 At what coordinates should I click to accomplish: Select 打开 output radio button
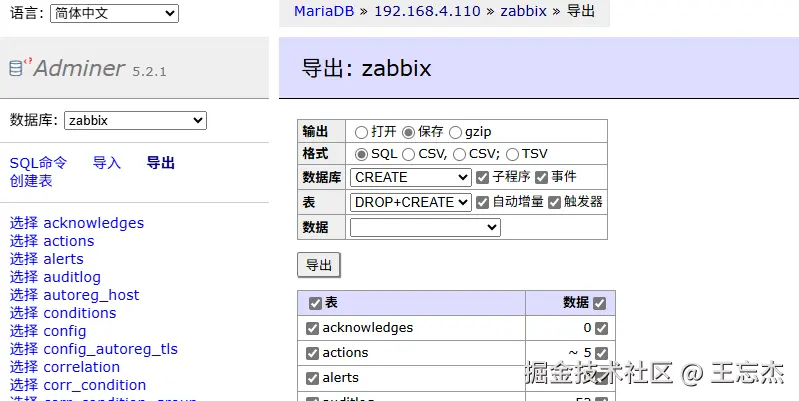(x=361, y=132)
